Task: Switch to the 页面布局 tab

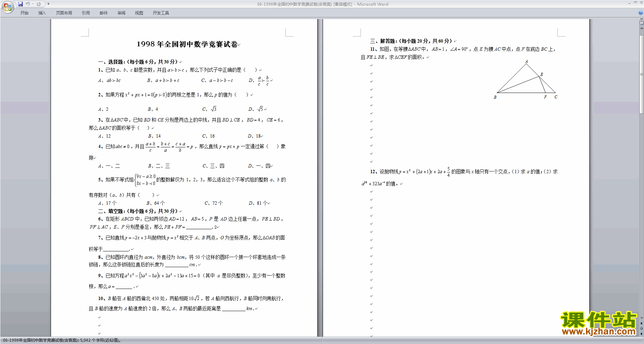Action: pos(64,13)
